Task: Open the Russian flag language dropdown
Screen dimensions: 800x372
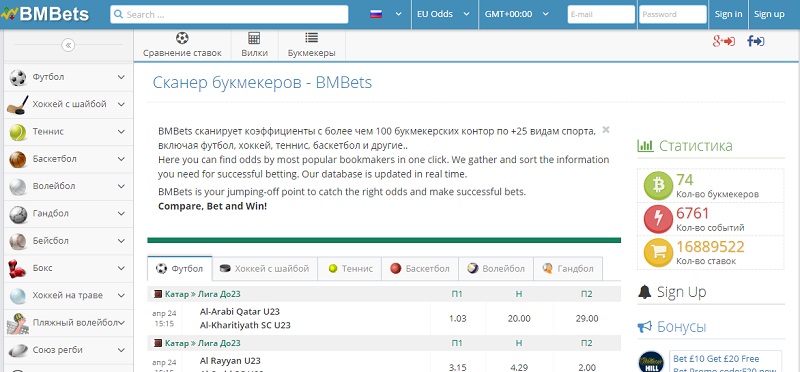Action: (x=386, y=14)
